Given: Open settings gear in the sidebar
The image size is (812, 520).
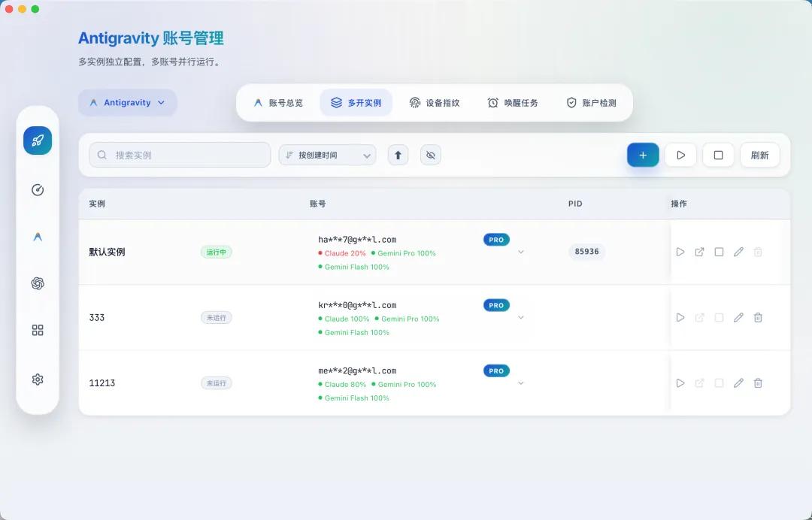Looking at the screenshot, I should click(x=38, y=379).
